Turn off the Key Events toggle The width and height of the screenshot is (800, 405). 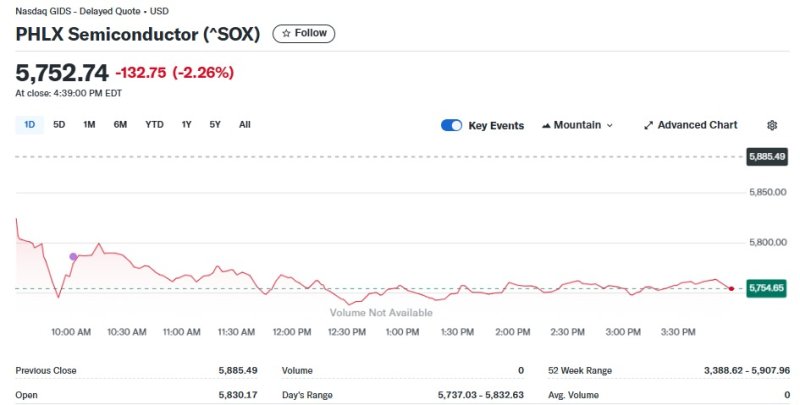[x=451, y=125]
